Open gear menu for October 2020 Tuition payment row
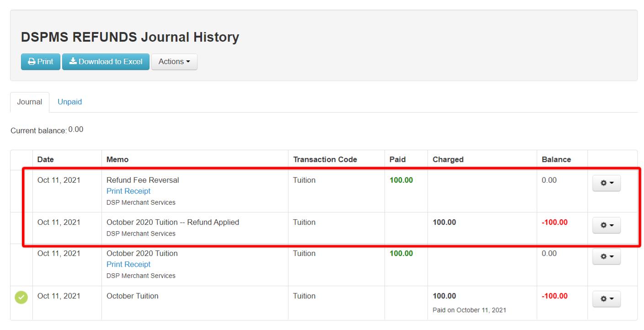This screenshot has height=330, width=644. coord(606,256)
